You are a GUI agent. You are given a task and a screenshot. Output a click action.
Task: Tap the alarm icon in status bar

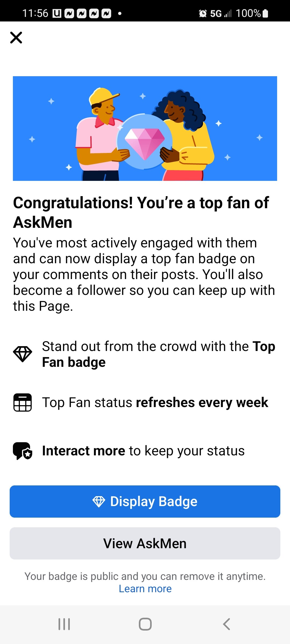point(203,13)
